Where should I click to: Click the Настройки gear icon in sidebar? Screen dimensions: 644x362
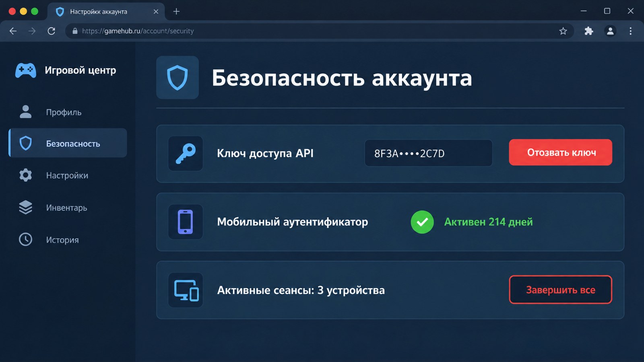[26, 175]
